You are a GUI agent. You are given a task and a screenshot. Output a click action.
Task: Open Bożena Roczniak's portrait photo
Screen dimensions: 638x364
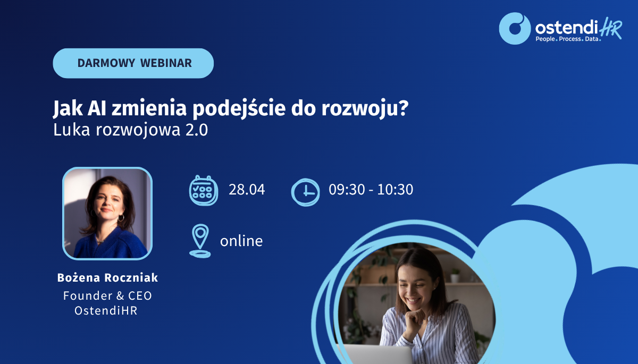pyautogui.click(x=107, y=213)
